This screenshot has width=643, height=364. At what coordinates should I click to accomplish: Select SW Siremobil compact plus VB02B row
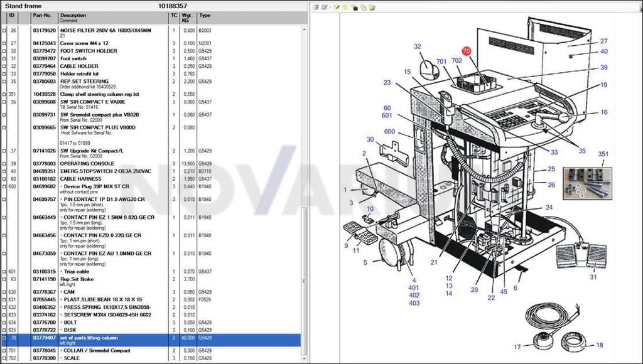point(152,117)
